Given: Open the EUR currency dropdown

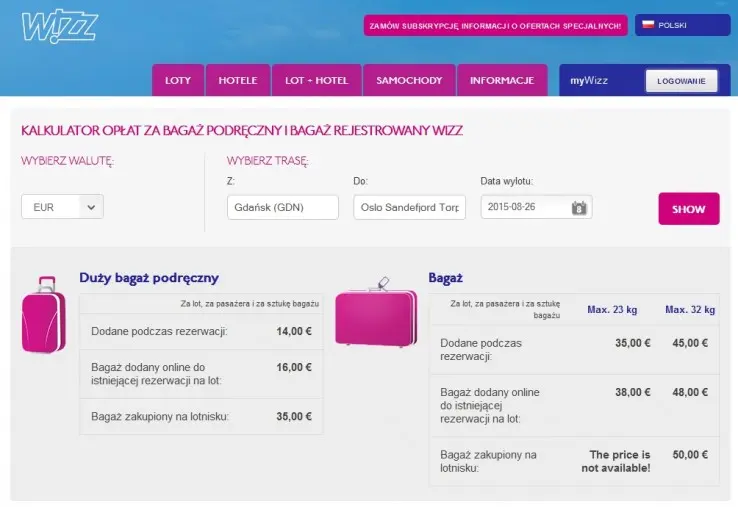Looking at the screenshot, I should [x=62, y=207].
